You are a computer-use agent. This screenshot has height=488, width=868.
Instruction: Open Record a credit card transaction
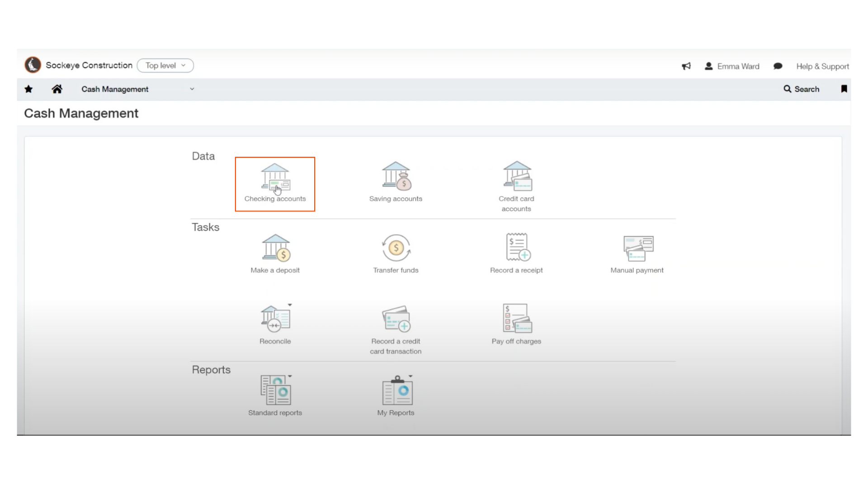tap(395, 327)
